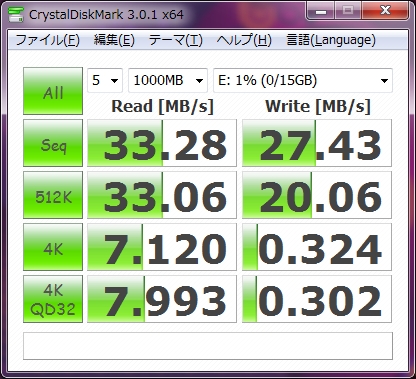This screenshot has height=379, width=416.
Task: Start the 4K benchmark test
Action: pos(53,247)
